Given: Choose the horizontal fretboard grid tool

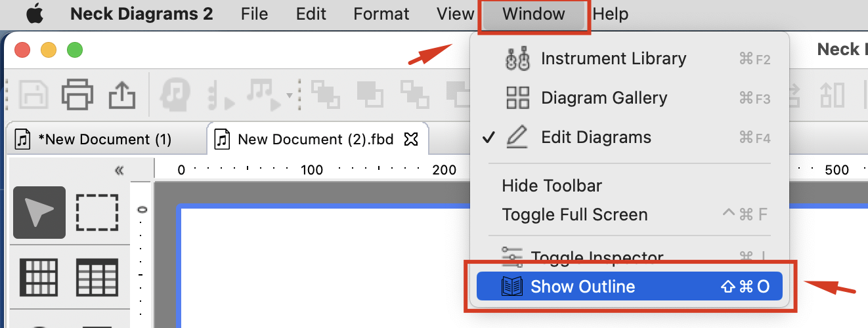Looking at the screenshot, I should pos(97,276).
